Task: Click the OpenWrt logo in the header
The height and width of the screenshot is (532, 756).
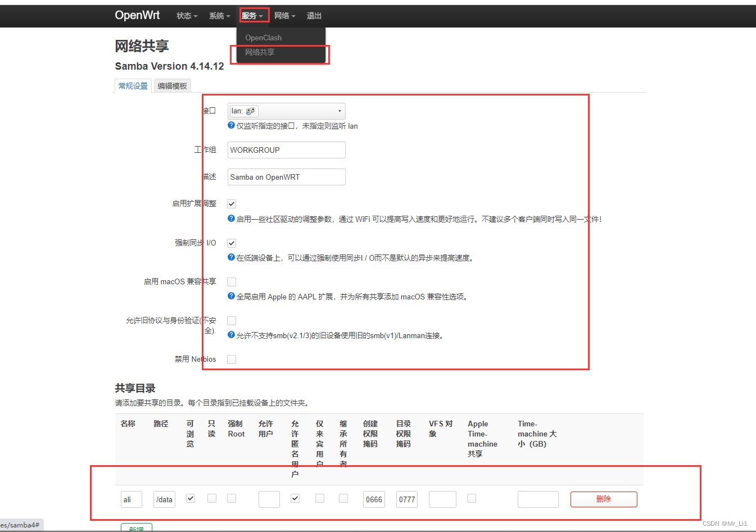Action: pyautogui.click(x=137, y=15)
